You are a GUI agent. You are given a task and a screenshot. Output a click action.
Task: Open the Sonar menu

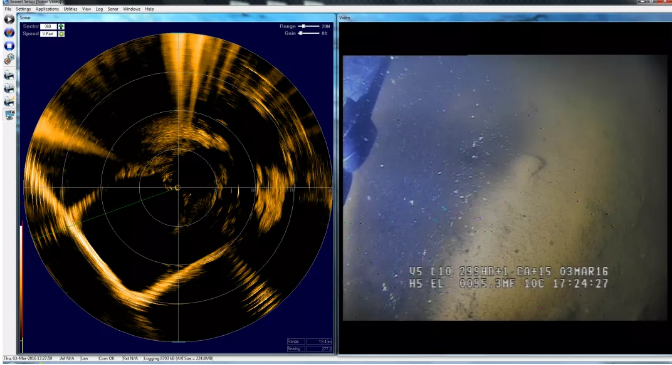[x=113, y=9]
